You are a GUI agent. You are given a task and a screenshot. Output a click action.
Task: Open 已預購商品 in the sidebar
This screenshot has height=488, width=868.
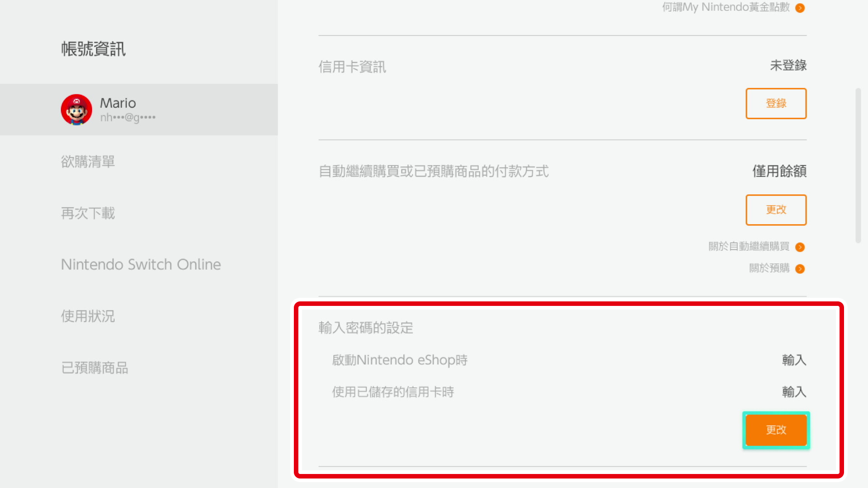pos(94,368)
